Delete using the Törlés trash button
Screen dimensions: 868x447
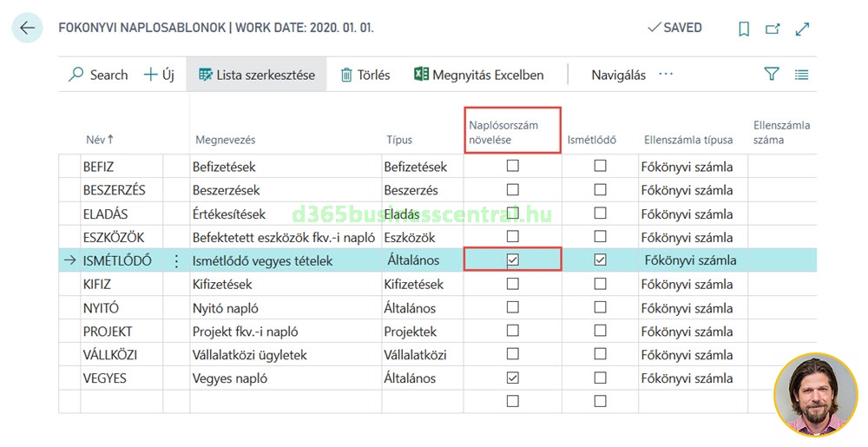(x=365, y=75)
